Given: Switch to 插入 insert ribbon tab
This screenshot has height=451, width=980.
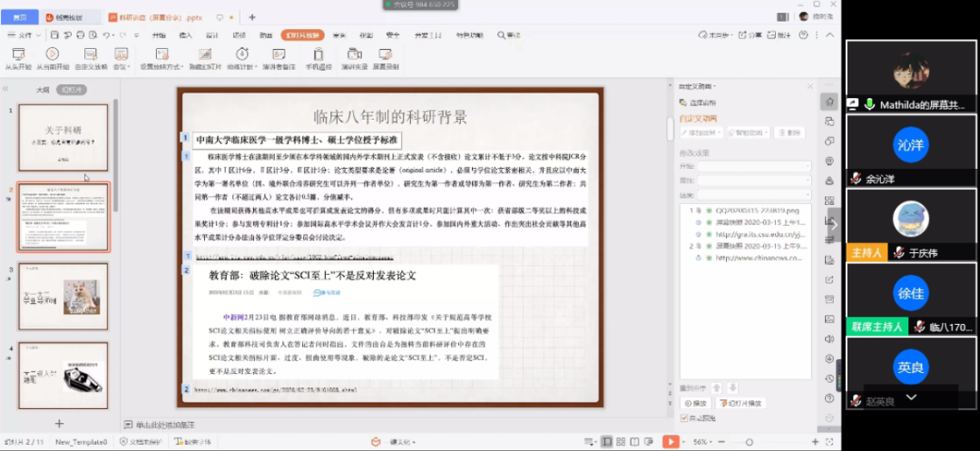Looking at the screenshot, I should tap(185, 34).
